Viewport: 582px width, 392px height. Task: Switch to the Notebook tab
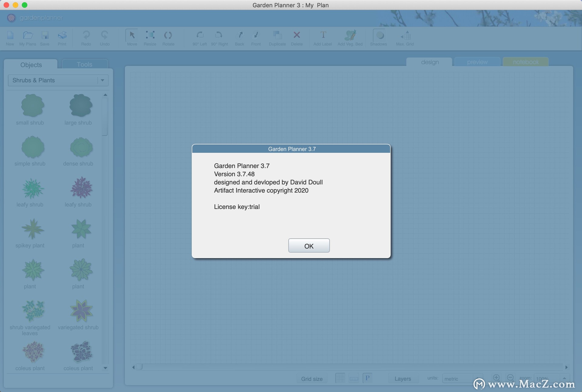[x=525, y=61]
